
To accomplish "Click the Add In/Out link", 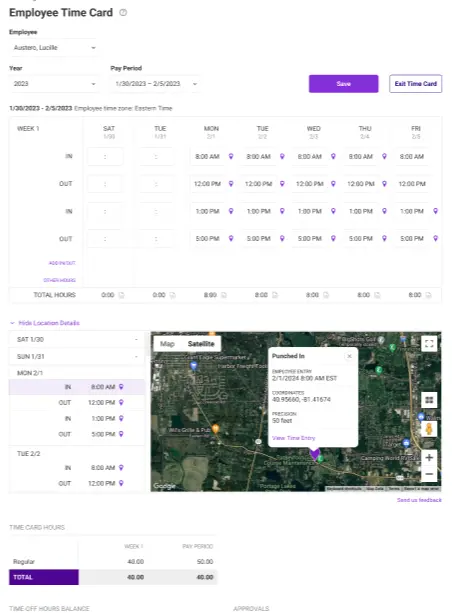I will coord(62,263).
